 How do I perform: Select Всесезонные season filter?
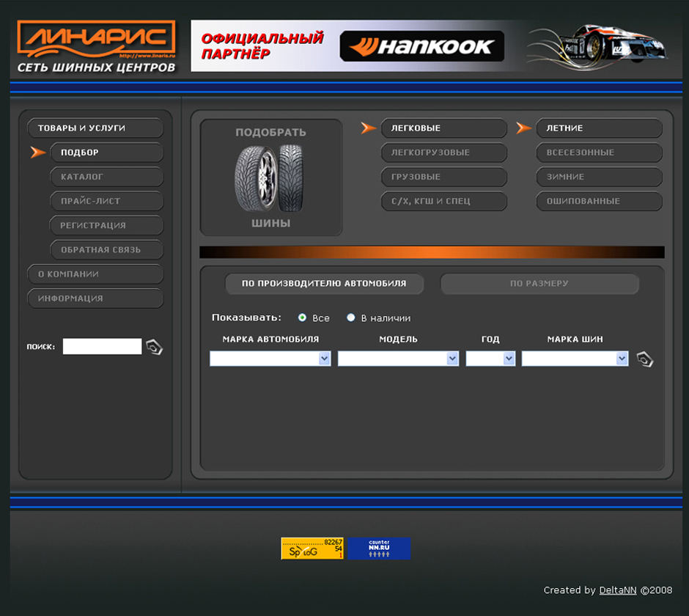point(599,152)
